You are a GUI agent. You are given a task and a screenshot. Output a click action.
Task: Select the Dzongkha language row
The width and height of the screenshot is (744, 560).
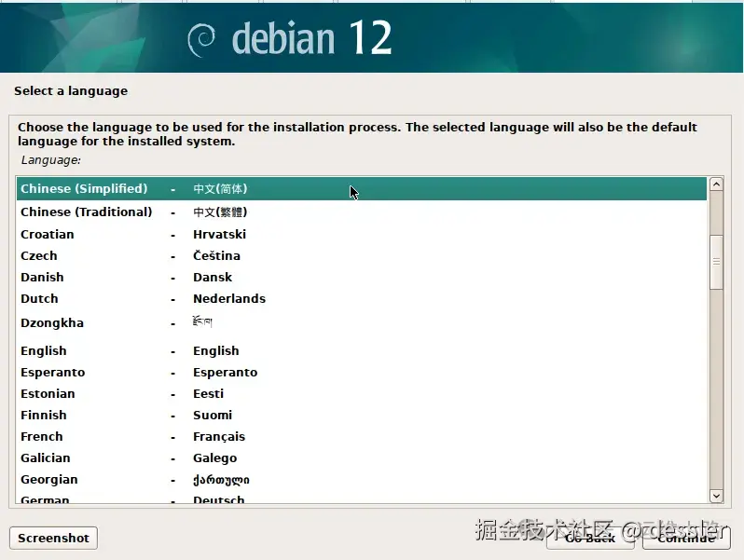362,323
